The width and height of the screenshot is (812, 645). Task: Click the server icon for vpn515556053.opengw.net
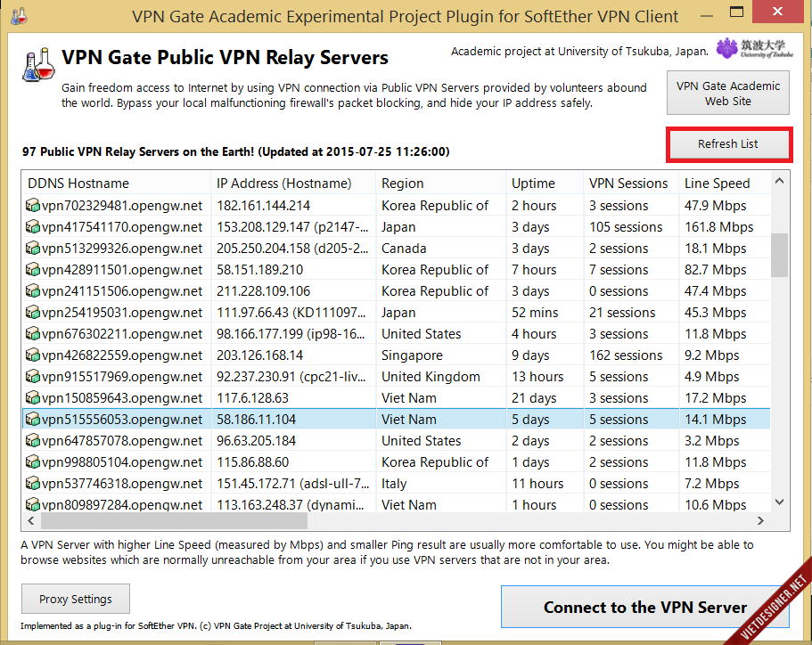(x=33, y=420)
